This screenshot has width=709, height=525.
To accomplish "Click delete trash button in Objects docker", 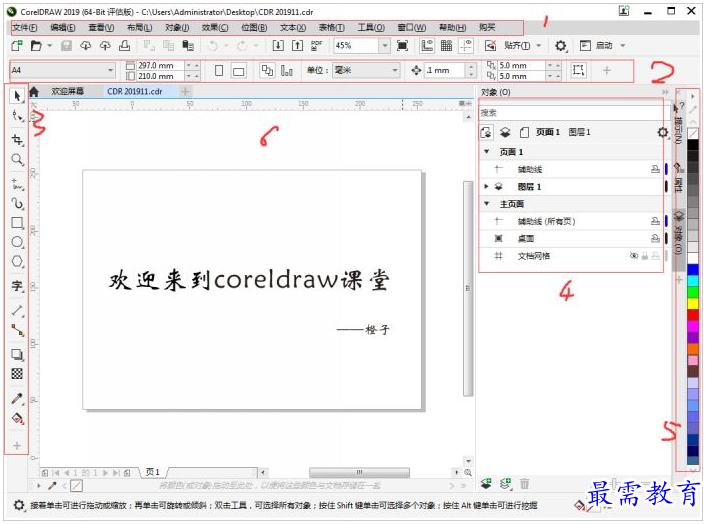I will coord(524,483).
